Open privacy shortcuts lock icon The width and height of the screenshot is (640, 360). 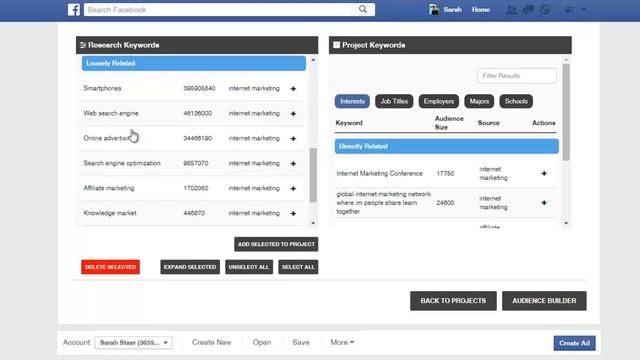(569, 10)
